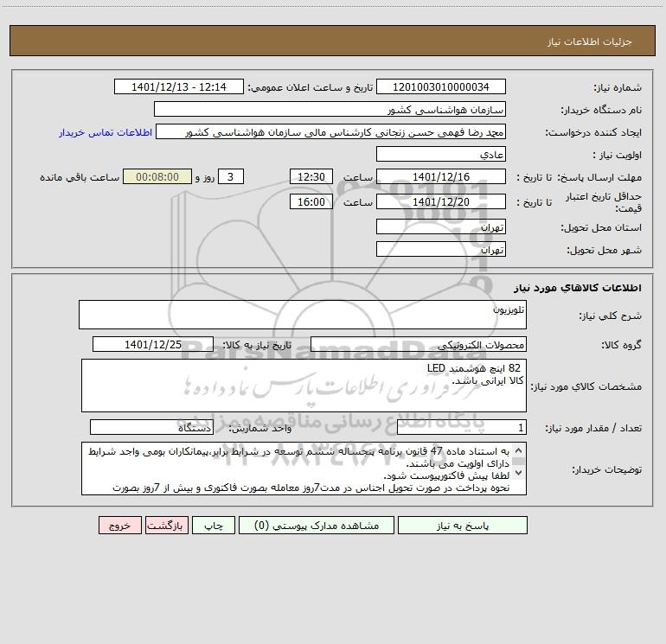
Task: Click label شماره نیاز:
Action: point(618,88)
